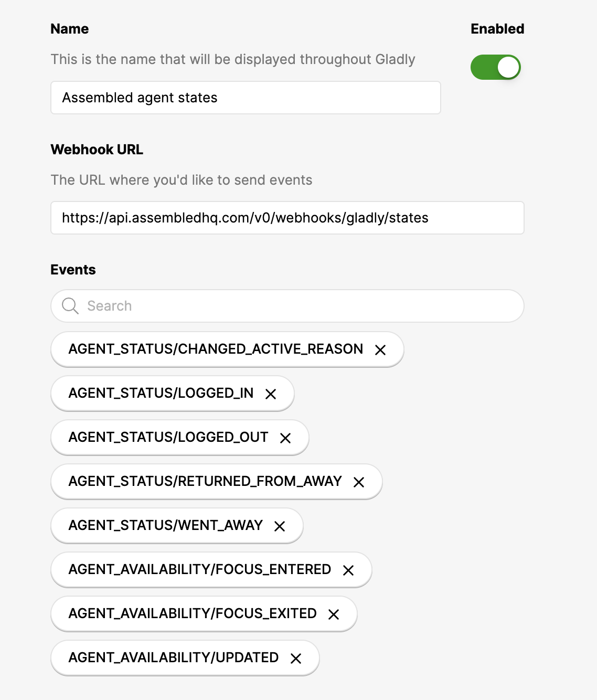This screenshot has width=597, height=700.
Task: Select the AGENT_STATUS/LOGGED_IN tag label
Action: 161,393
